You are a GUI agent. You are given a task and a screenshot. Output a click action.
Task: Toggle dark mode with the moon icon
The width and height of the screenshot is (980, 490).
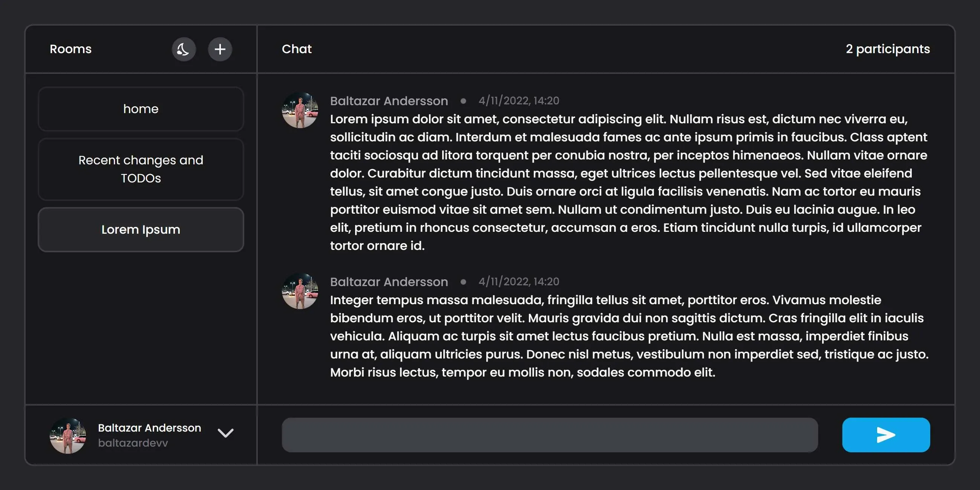pyautogui.click(x=183, y=49)
